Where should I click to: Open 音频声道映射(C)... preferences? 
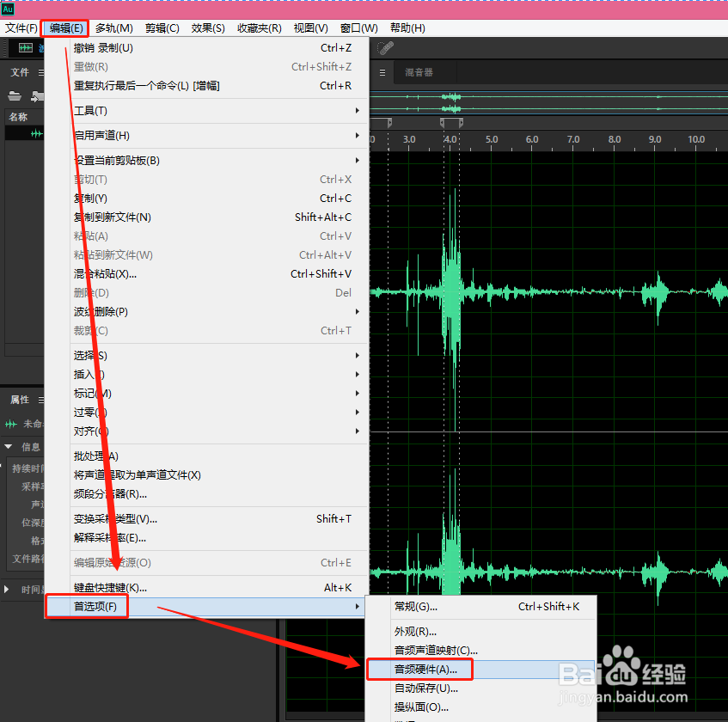pos(481,651)
